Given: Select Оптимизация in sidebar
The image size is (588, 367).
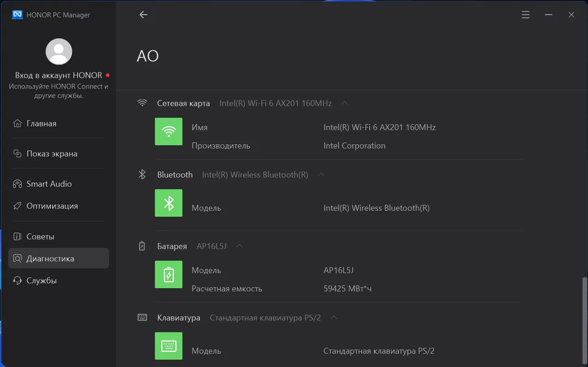Looking at the screenshot, I should tap(52, 206).
